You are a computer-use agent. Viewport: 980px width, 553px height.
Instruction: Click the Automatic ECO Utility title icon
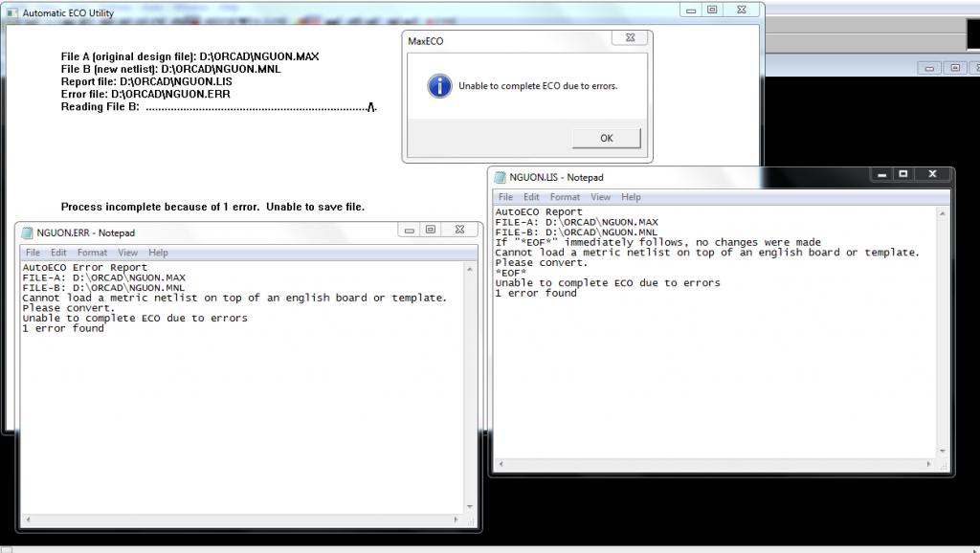pos(11,12)
